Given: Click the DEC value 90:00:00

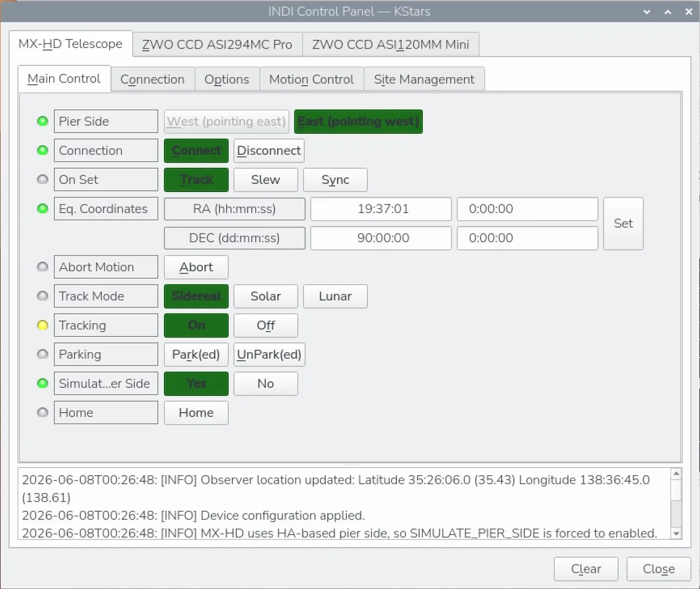Looking at the screenshot, I should [x=381, y=238].
